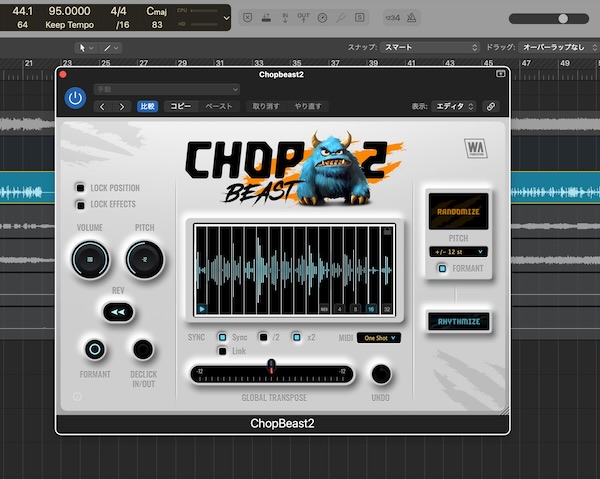Click the lock icon in waveform display corner
The height and width of the screenshot is (479, 600).
click(387, 231)
